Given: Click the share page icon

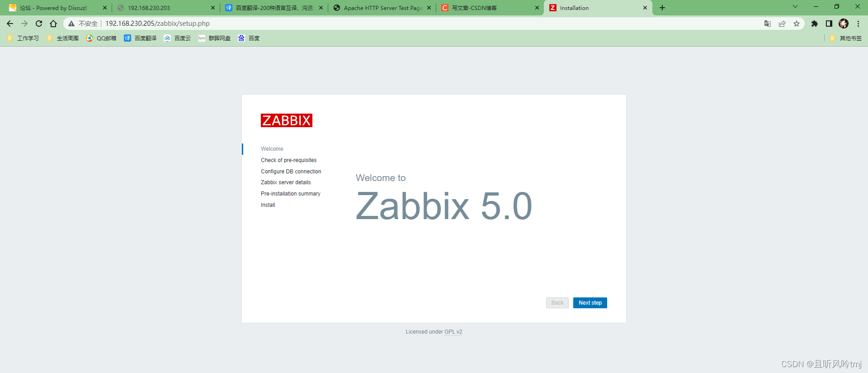Looking at the screenshot, I should point(782,24).
